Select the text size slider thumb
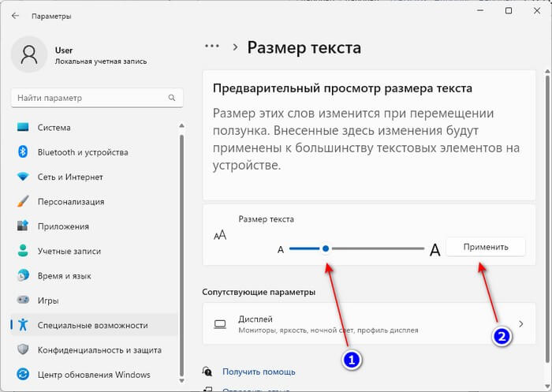The height and width of the screenshot is (392, 552). [x=326, y=248]
